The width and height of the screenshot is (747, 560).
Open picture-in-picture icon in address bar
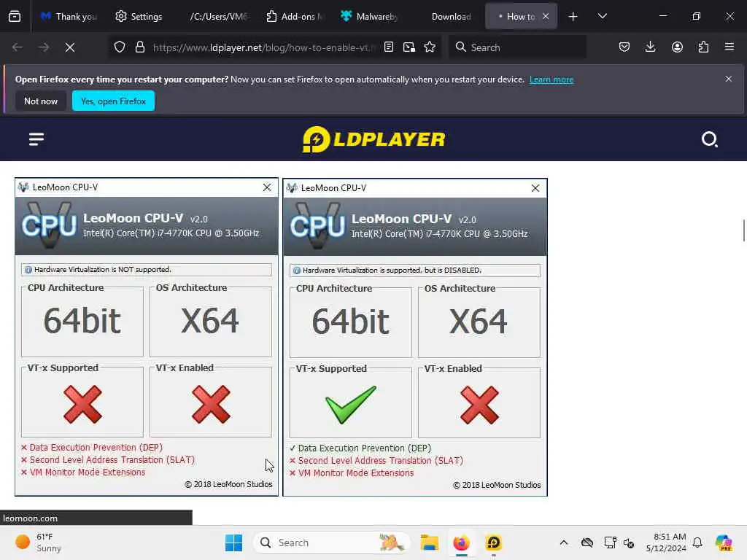click(x=409, y=47)
